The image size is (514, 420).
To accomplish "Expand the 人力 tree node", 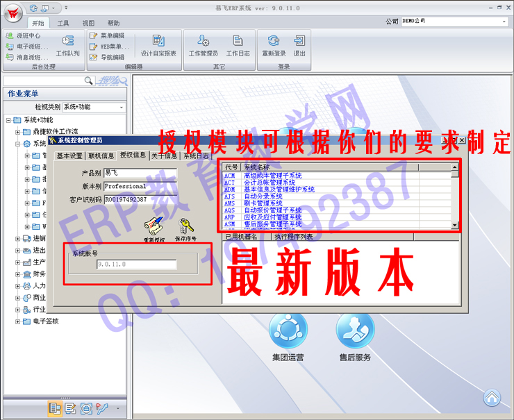I will (x=17, y=286).
